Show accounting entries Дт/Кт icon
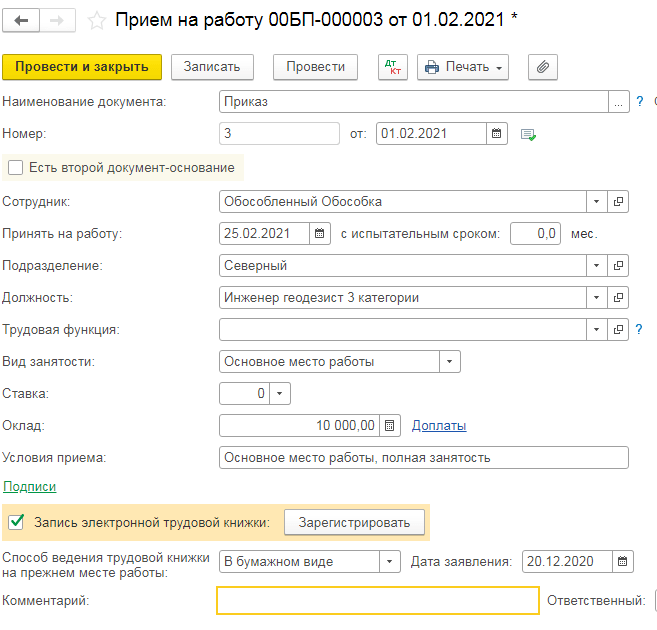This screenshot has height=630, width=657. [393, 67]
